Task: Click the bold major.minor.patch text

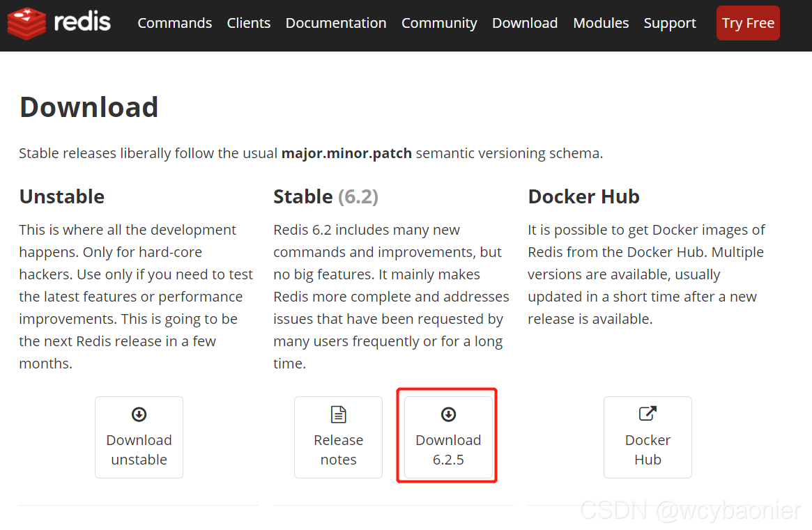Action: click(x=346, y=153)
